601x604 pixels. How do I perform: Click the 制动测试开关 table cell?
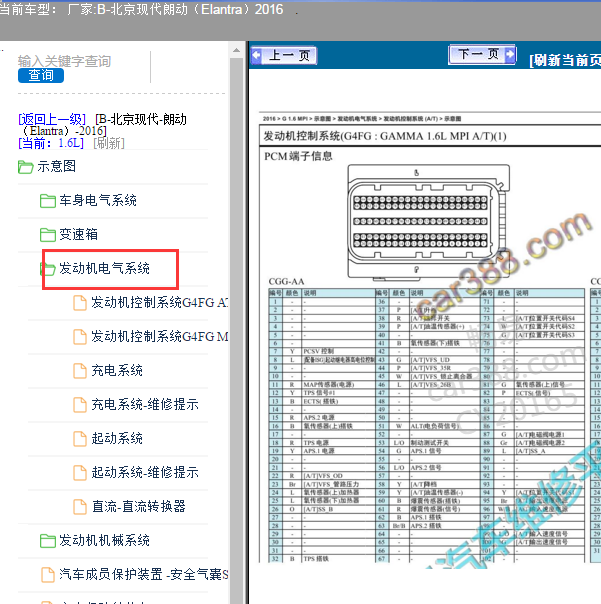click(x=445, y=443)
